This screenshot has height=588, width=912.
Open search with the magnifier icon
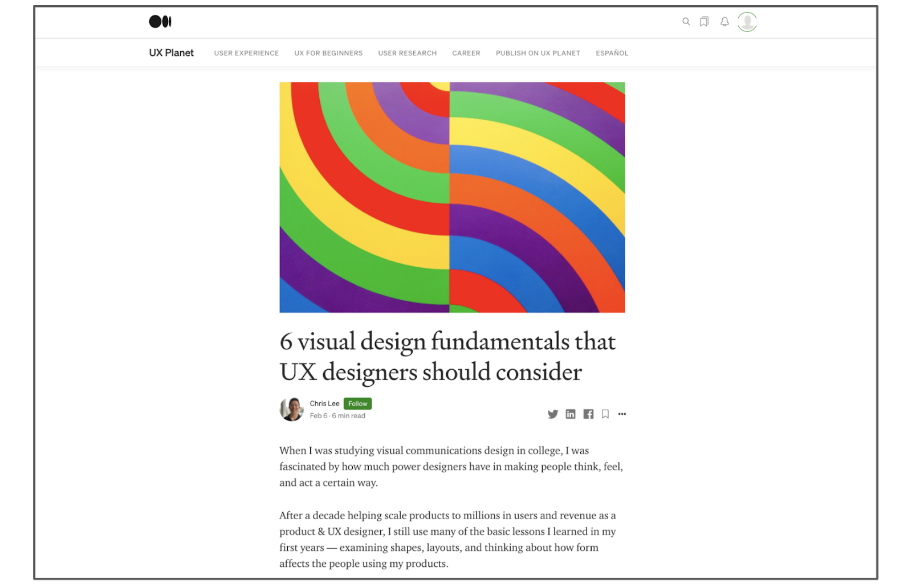coord(686,22)
